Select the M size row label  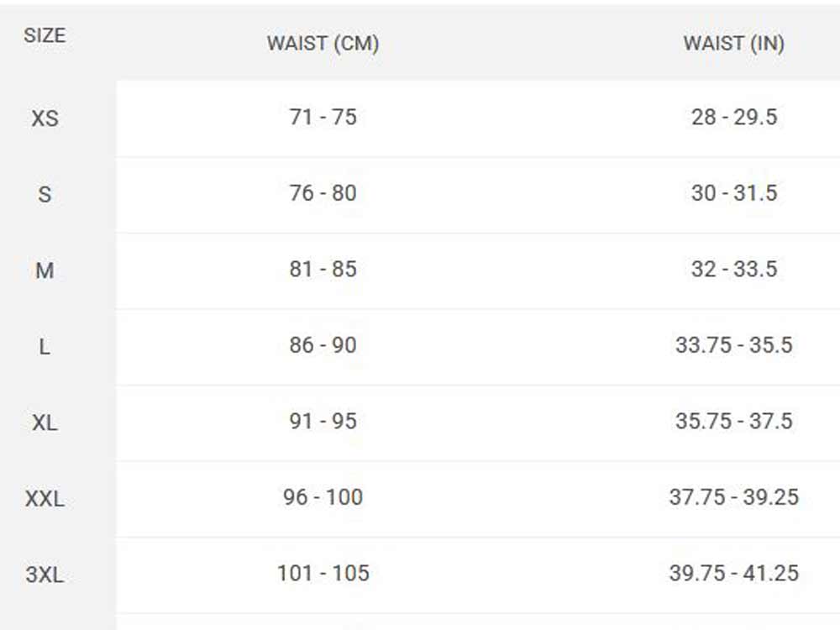pyautogui.click(x=45, y=270)
